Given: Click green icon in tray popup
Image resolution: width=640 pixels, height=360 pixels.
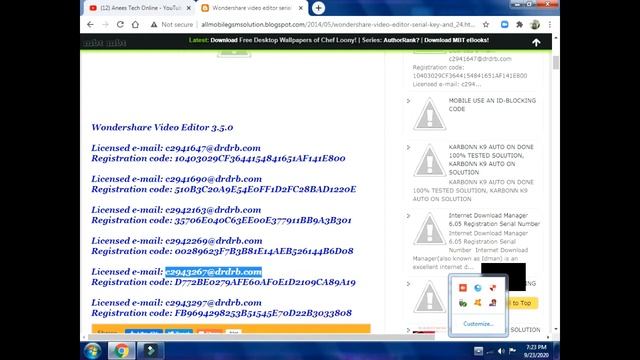Looking at the screenshot, I should click(x=462, y=303).
